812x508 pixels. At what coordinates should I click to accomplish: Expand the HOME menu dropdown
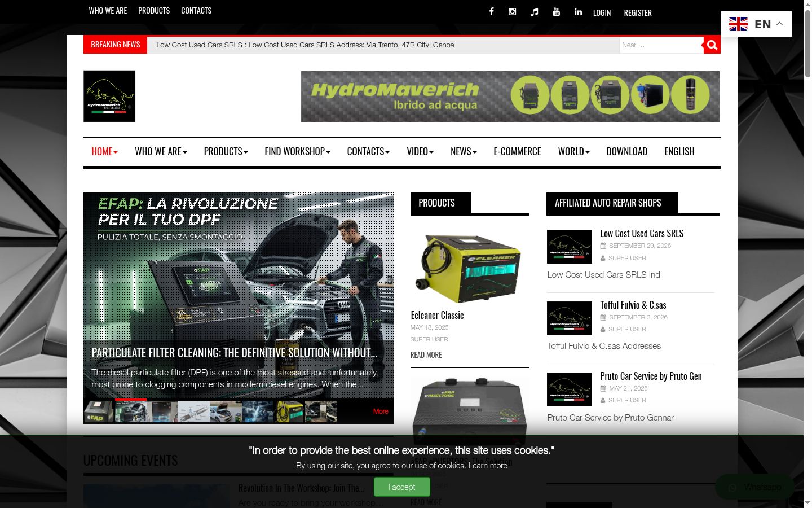coord(104,151)
